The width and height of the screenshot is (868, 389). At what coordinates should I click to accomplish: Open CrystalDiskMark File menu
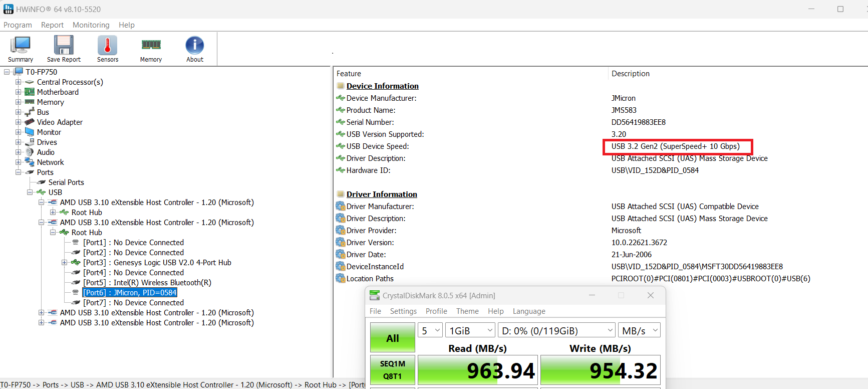375,311
